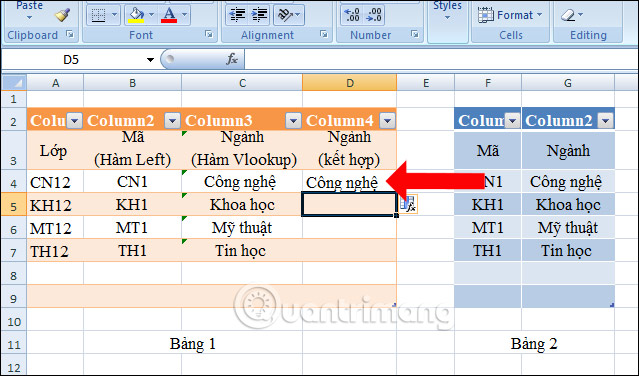This screenshot has width=639, height=376.
Task: Apply the Fill Color bucket
Action: pos(136,15)
